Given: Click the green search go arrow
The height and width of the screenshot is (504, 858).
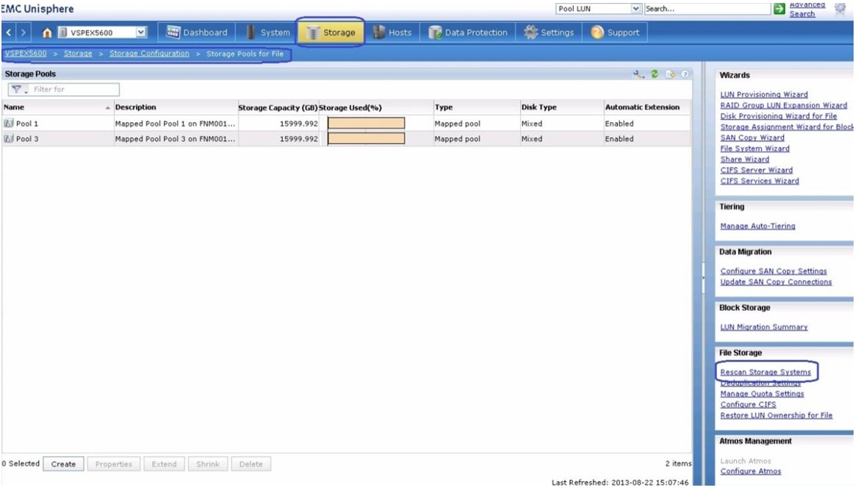Looking at the screenshot, I should tap(779, 9).
